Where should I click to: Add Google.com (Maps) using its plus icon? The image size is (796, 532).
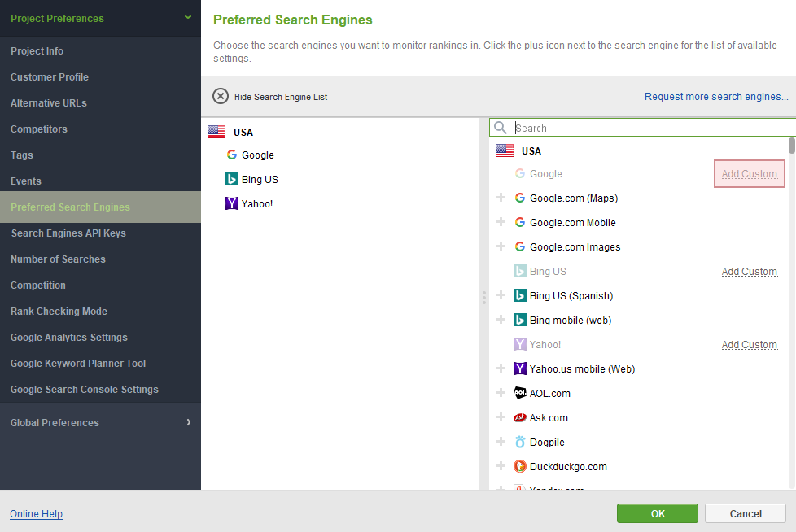point(501,198)
